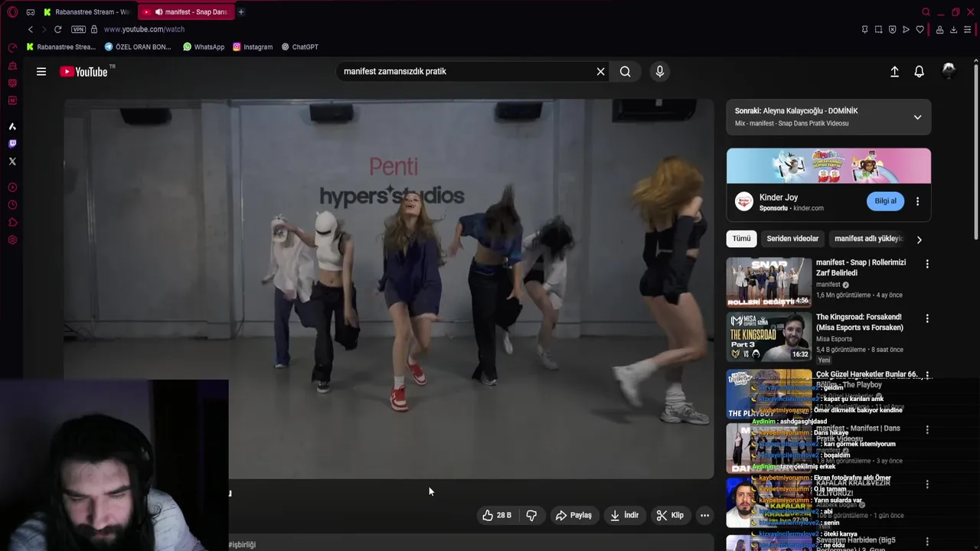This screenshot has width=980, height=551.
Task: Dislike the video with thumbs down
Action: 531,515
